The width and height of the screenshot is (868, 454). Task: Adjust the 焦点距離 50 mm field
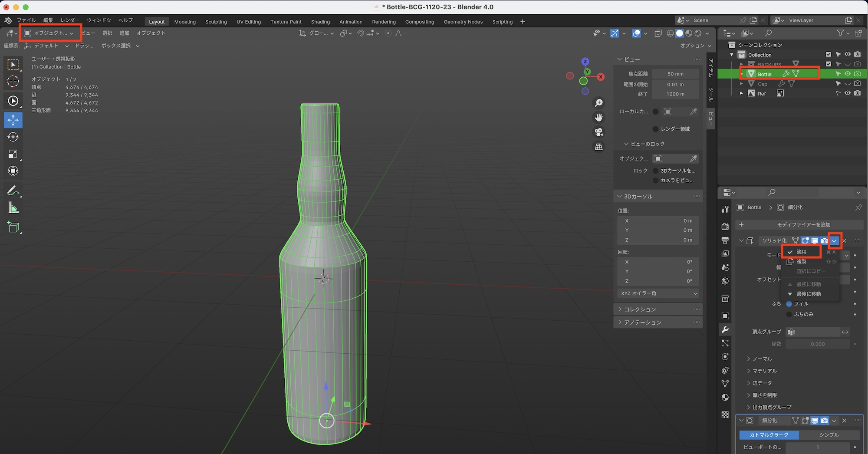[x=675, y=74]
